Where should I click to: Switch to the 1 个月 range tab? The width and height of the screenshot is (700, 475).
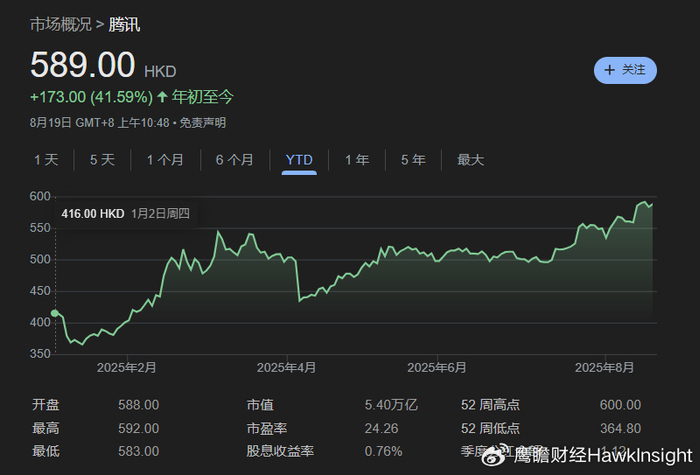165,160
